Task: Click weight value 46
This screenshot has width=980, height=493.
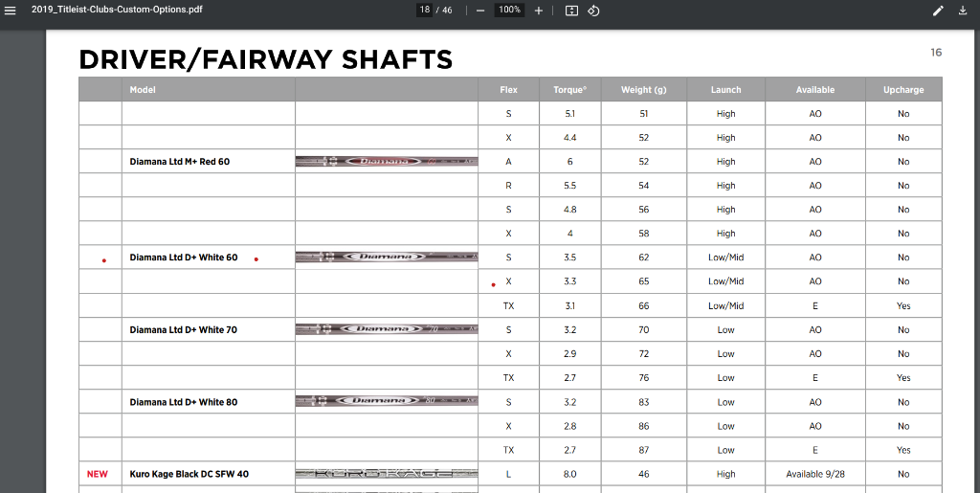Action: pos(644,474)
